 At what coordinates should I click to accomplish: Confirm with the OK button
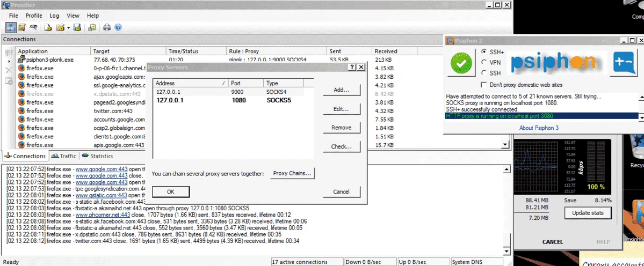click(x=171, y=191)
